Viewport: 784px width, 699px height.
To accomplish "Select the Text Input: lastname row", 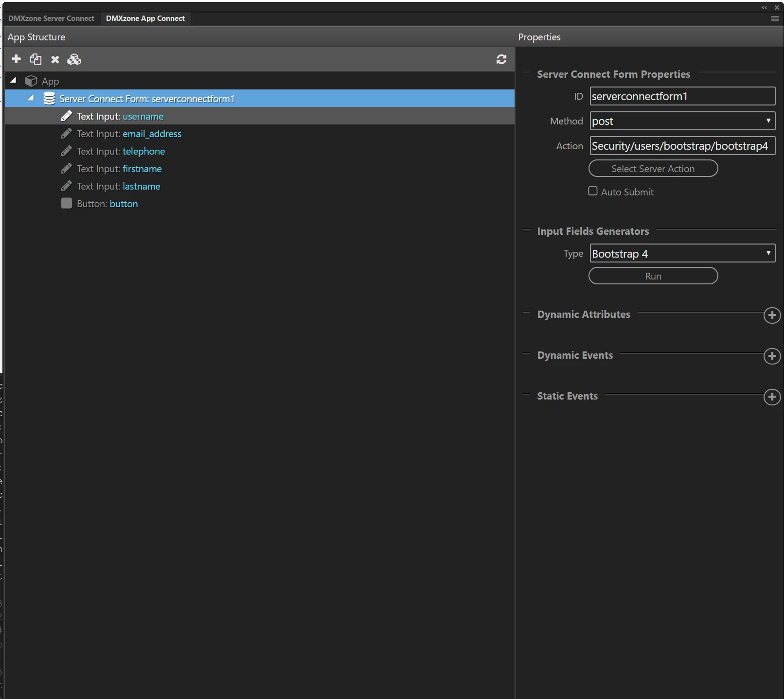I will pos(260,186).
